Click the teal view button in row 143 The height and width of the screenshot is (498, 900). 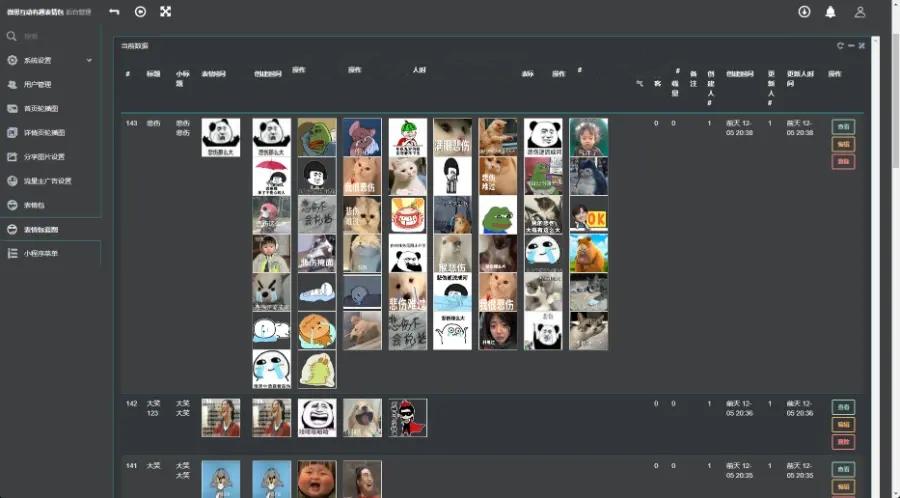point(843,127)
